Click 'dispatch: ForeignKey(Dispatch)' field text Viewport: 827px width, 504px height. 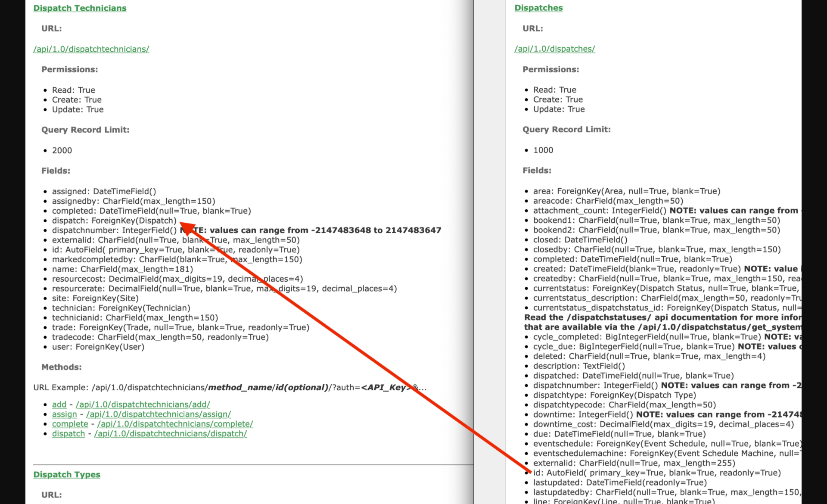pyautogui.click(x=114, y=221)
